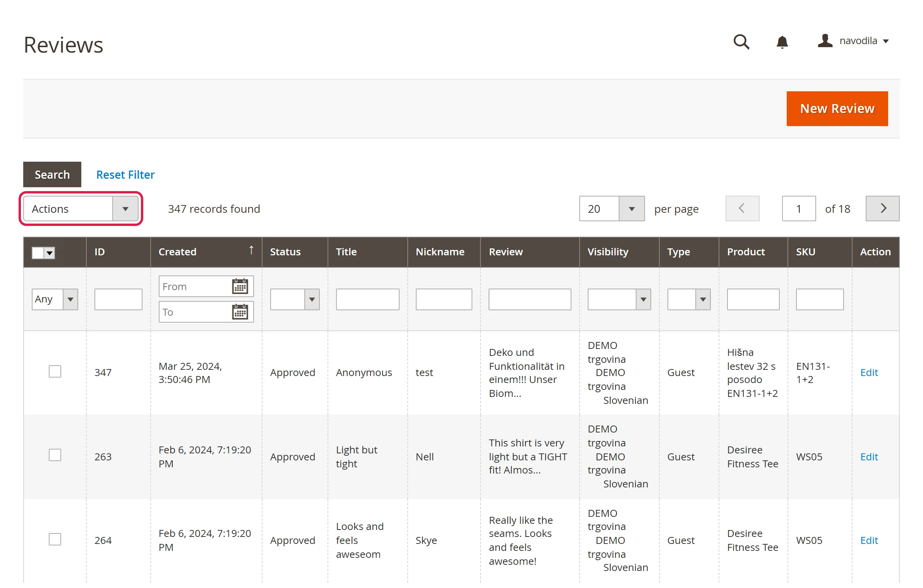Click the 'Hišna lestev 32 s posodo' product cell
Screen dimensions: 923x588
pyautogui.click(x=752, y=373)
